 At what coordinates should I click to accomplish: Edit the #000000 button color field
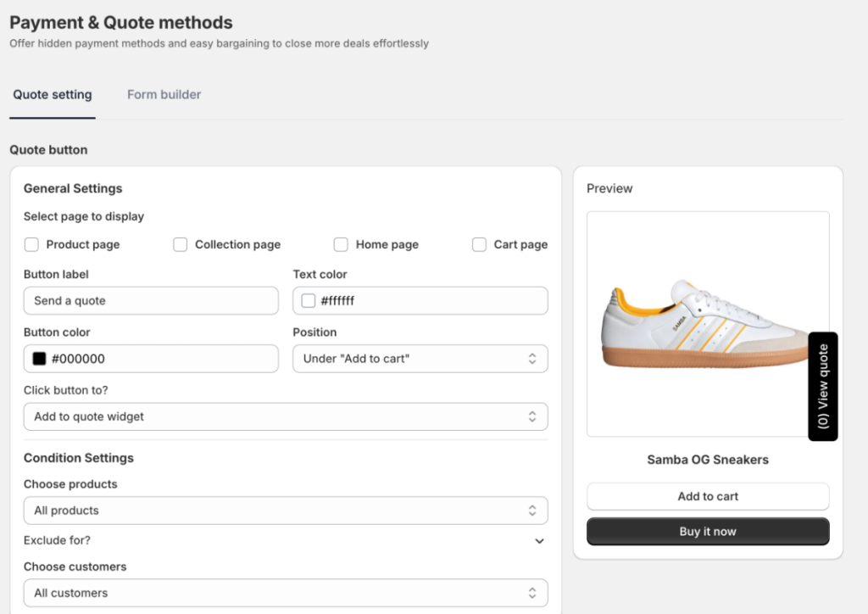pos(151,358)
